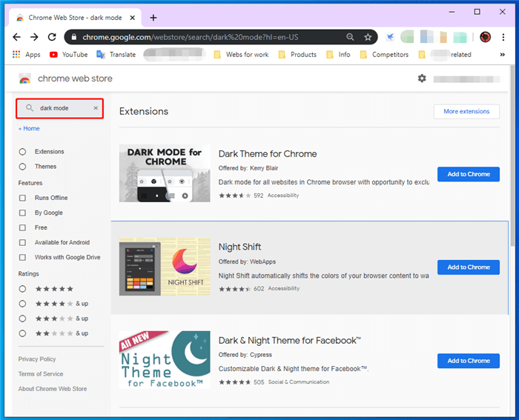This screenshot has width=519, height=420.
Task: Check the By Google filter
Action: pos(22,213)
